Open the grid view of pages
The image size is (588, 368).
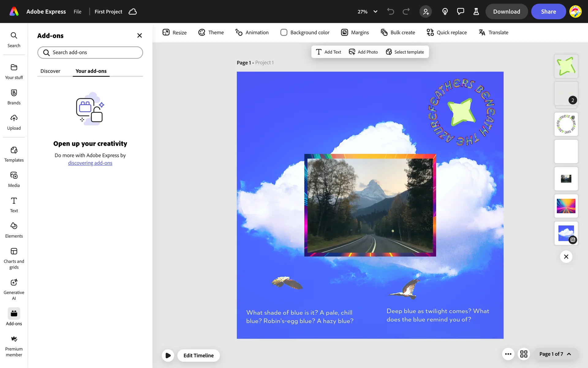pos(524,354)
